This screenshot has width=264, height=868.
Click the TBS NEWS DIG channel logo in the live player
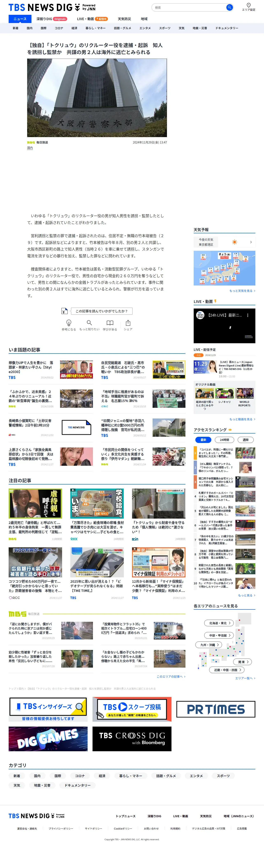(201, 315)
